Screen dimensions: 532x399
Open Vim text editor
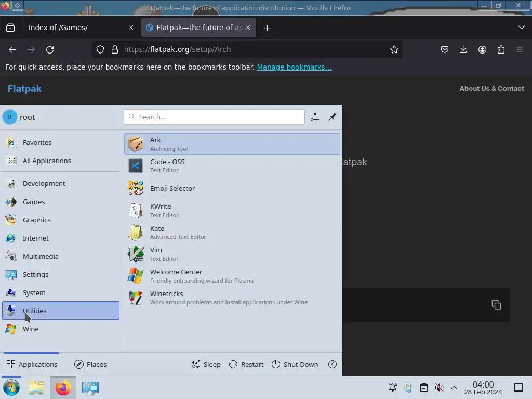[232, 254]
